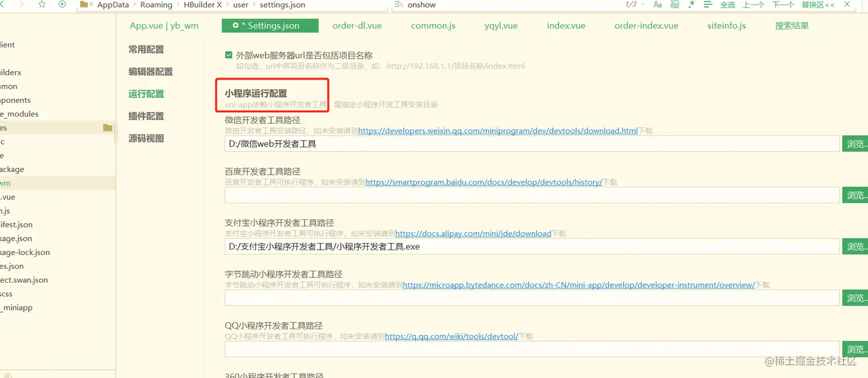Viewport: 868px width, 378px height.
Task: Click the 支付宝小程序开发者工具路径 input field
Action: pos(532,246)
